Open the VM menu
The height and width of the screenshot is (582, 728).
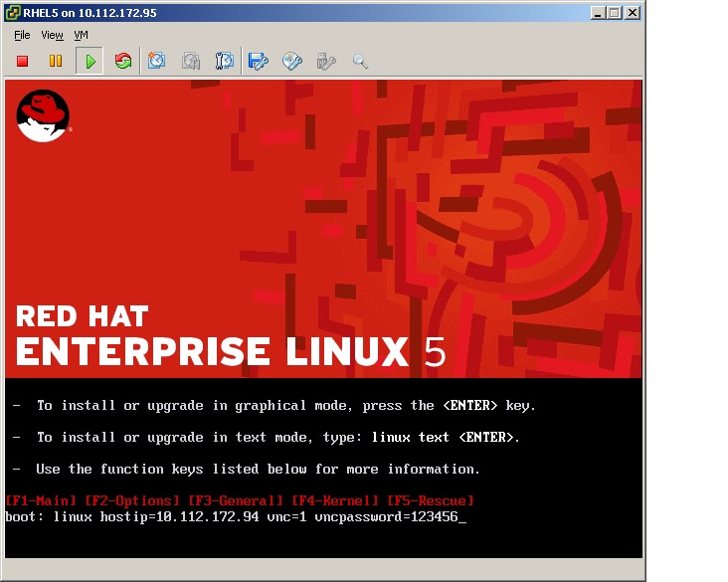pyautogui.click(x=81, y=35)
